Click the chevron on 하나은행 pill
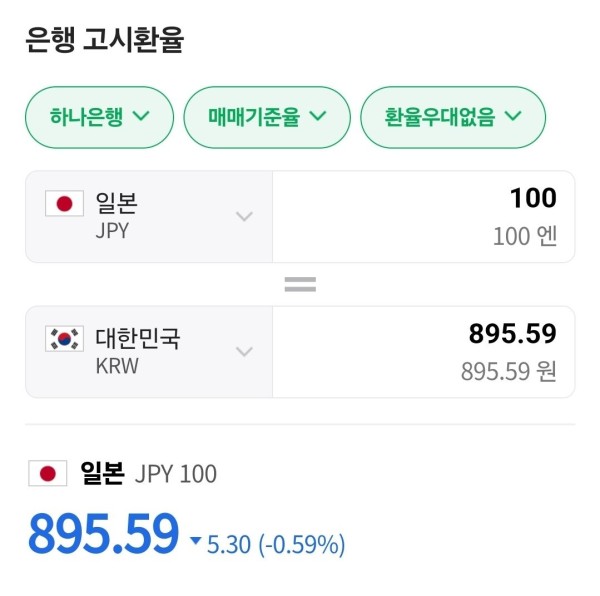This screenshot has height=596, width=600. coord(142,115)
